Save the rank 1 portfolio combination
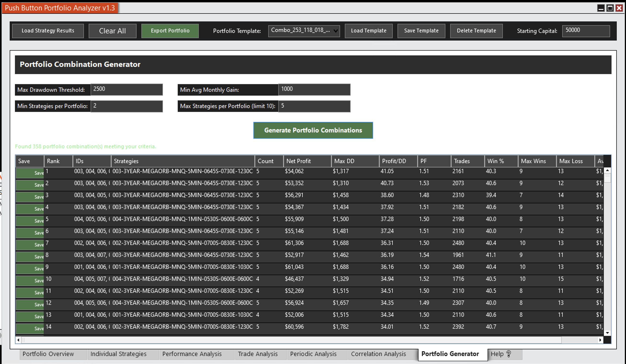Screen dimensions: 626x364 30,173
